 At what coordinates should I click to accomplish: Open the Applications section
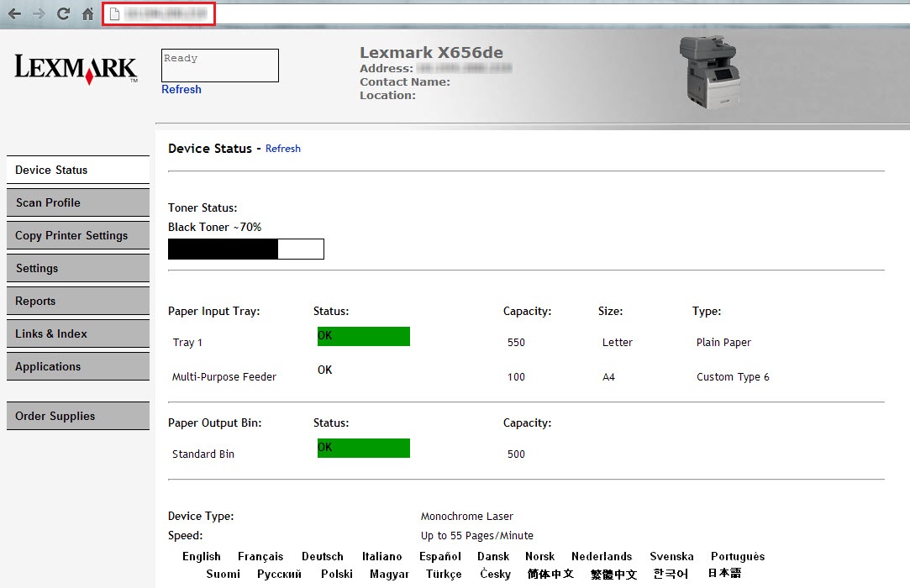click(77, 366)
